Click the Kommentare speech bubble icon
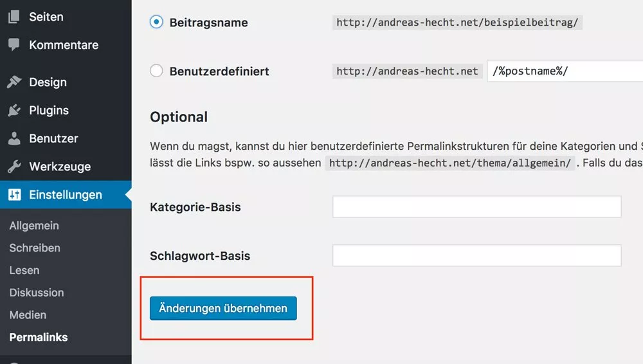 (x=14, y=45)
